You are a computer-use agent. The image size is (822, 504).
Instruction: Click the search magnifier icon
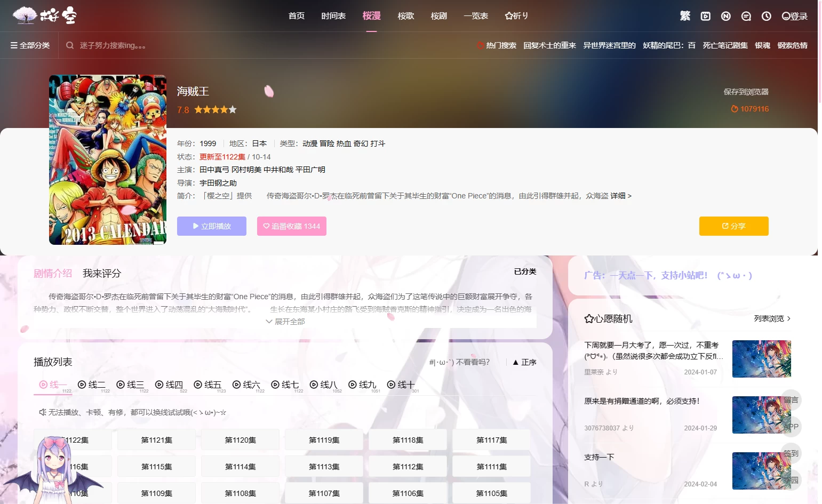pos(70,45)
